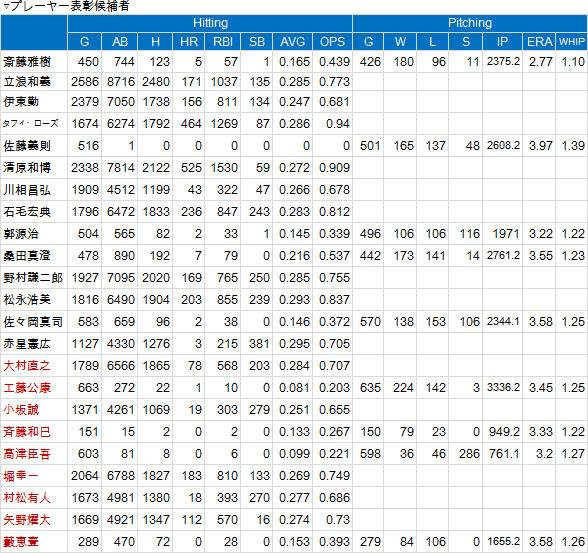588x553 pixels.
Task: Click home runs value 525
Action: pyautogui.click(x=191, y=168)
